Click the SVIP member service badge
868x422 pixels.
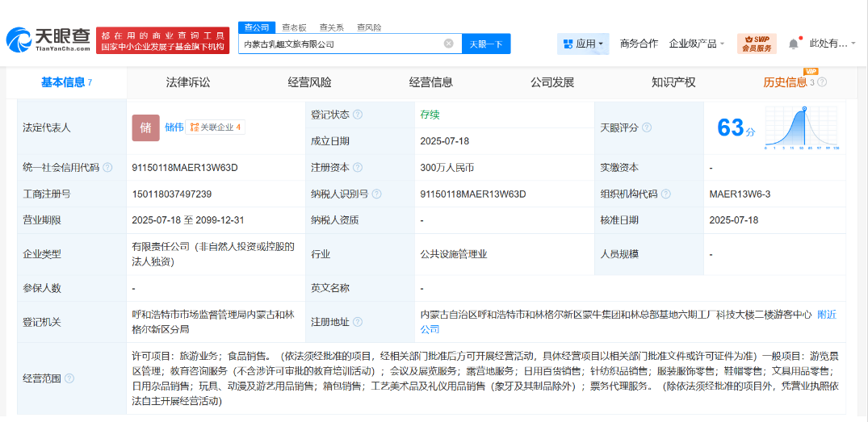coord(757,44)
